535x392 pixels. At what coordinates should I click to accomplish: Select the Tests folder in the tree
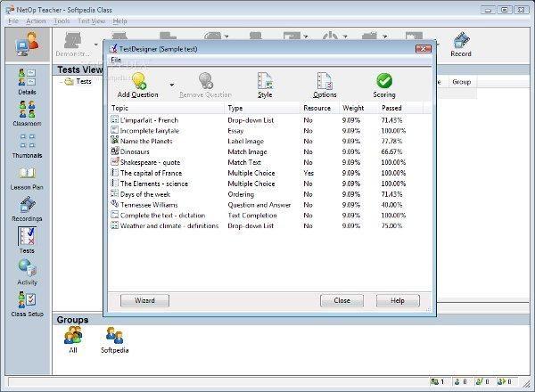click(84, 81)
